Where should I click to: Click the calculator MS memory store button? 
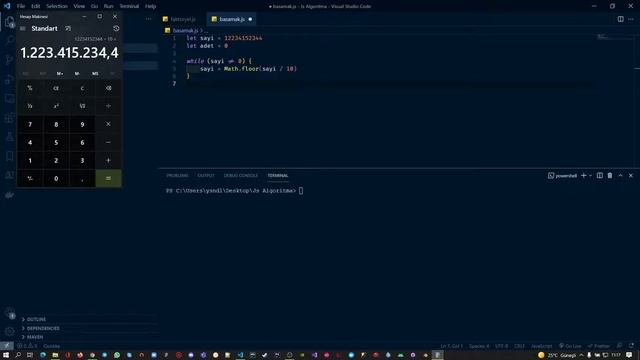[95, 73]
